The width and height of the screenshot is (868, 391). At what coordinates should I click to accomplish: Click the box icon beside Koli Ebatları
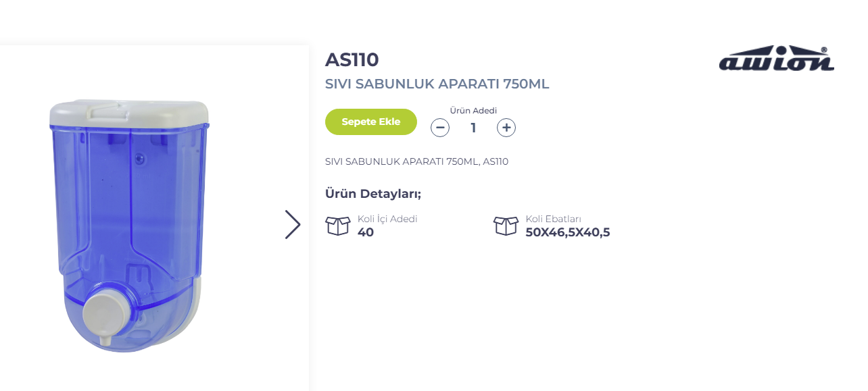506,226
